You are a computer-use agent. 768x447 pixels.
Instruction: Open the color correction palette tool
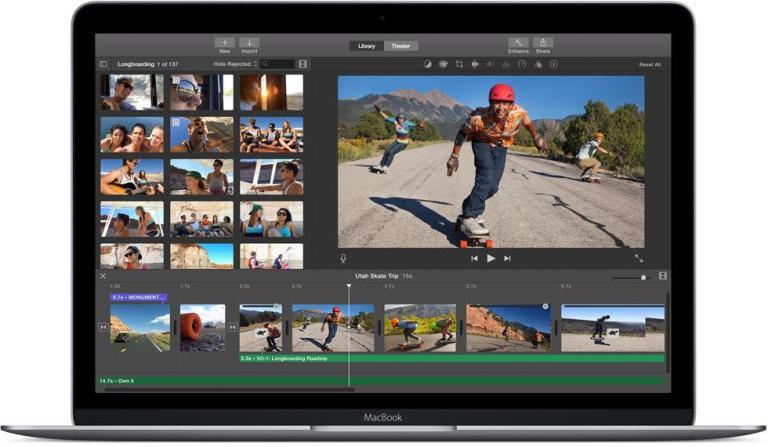tap(443, 64)
